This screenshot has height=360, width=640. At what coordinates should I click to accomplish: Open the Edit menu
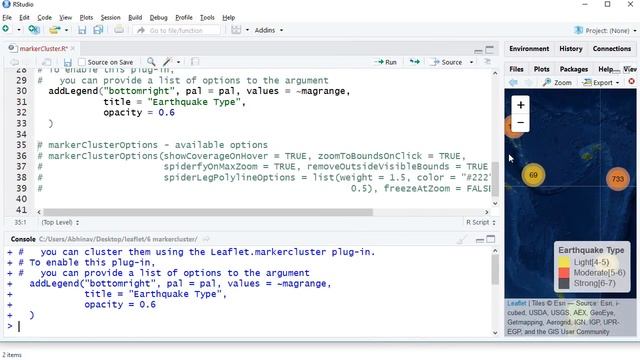(24, 18)
